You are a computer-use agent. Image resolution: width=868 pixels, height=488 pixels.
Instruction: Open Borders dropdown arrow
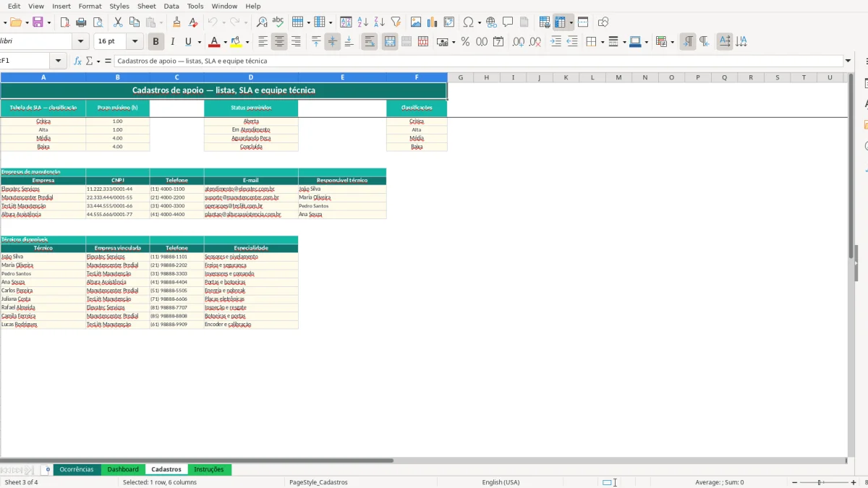pos(602,43)
